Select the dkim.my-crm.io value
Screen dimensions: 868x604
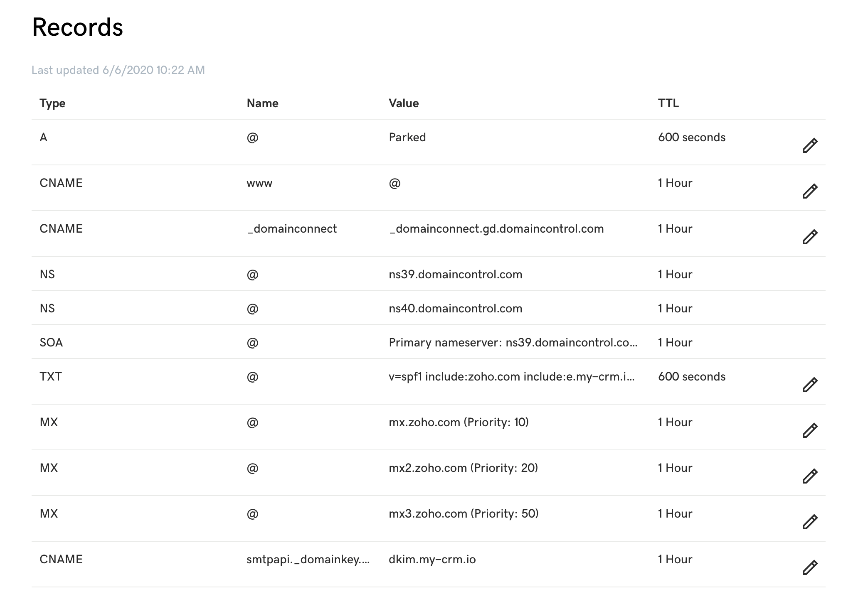click(432, 560)
